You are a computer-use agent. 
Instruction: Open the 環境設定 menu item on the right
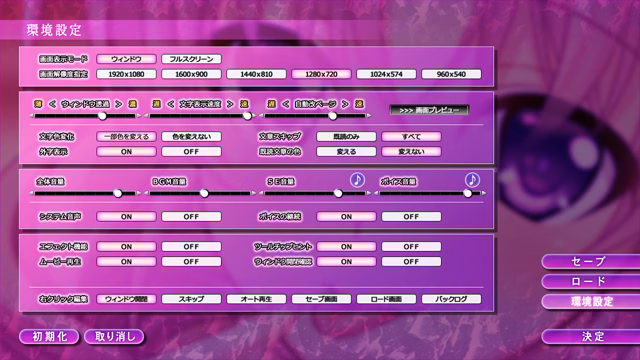pos(591,302)
